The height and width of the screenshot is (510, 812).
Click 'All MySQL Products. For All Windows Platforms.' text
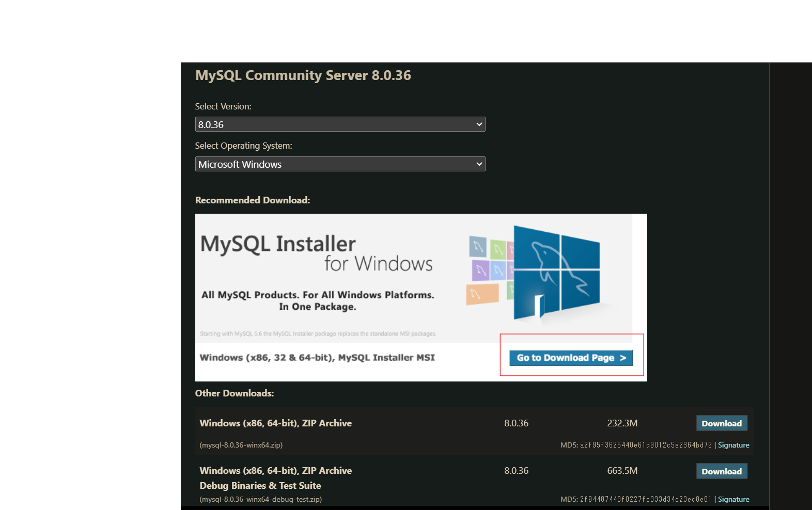click(x=318, y=295)
